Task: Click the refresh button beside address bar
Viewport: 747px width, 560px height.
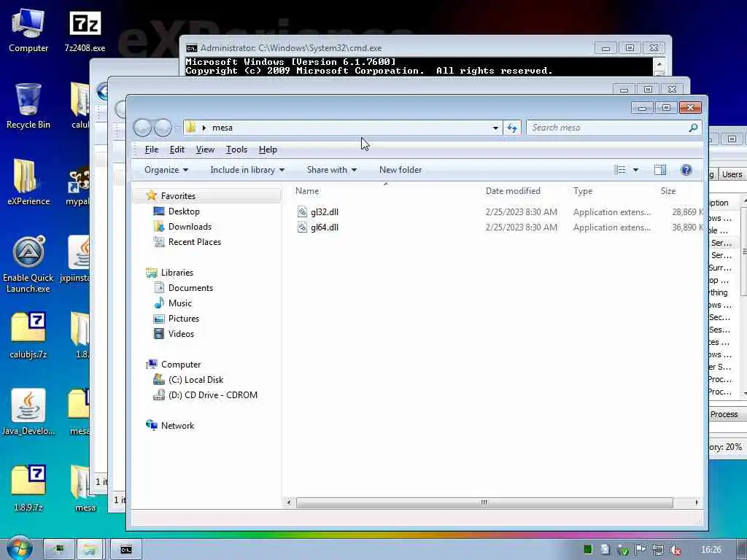Action: click(x=512, y=128)
